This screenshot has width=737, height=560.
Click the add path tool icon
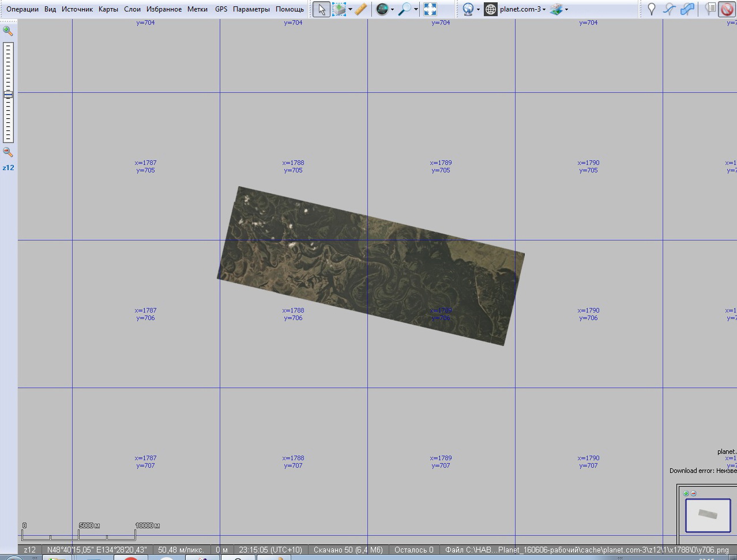point(669,9)
